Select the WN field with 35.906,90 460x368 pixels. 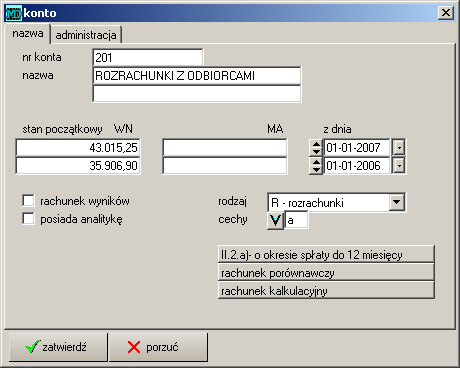(78, 166)
